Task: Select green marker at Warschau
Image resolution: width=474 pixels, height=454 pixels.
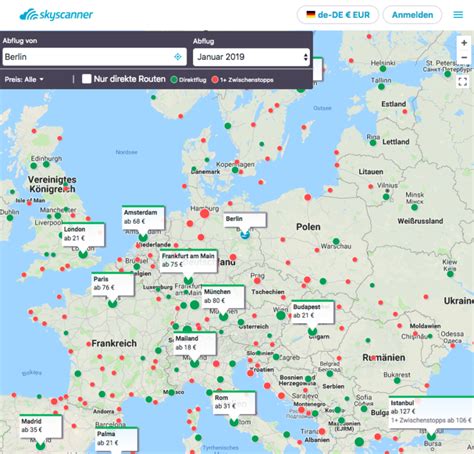Action: 336,241
